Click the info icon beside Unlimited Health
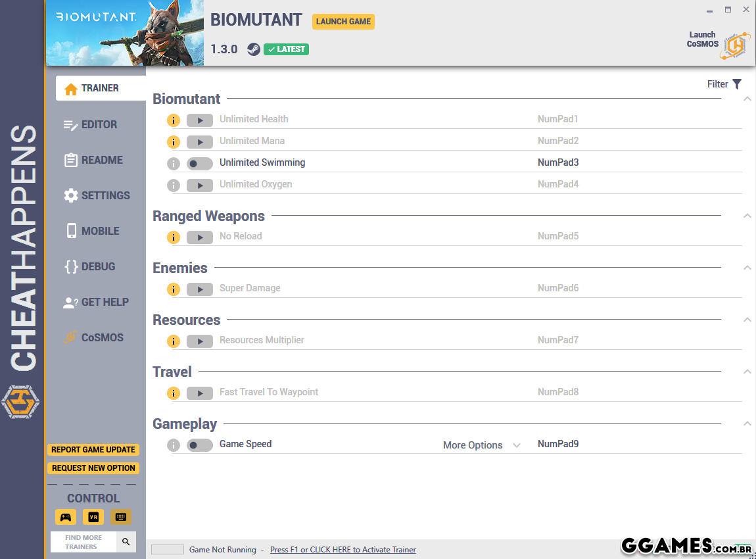 tap(173, 120)
